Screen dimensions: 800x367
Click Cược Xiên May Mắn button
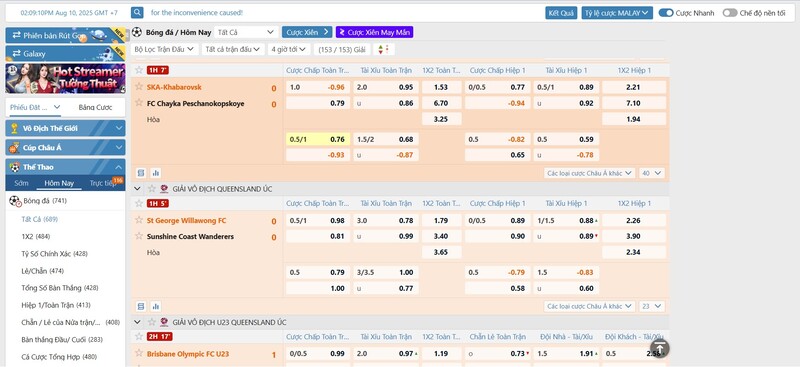tap(374, 32)
